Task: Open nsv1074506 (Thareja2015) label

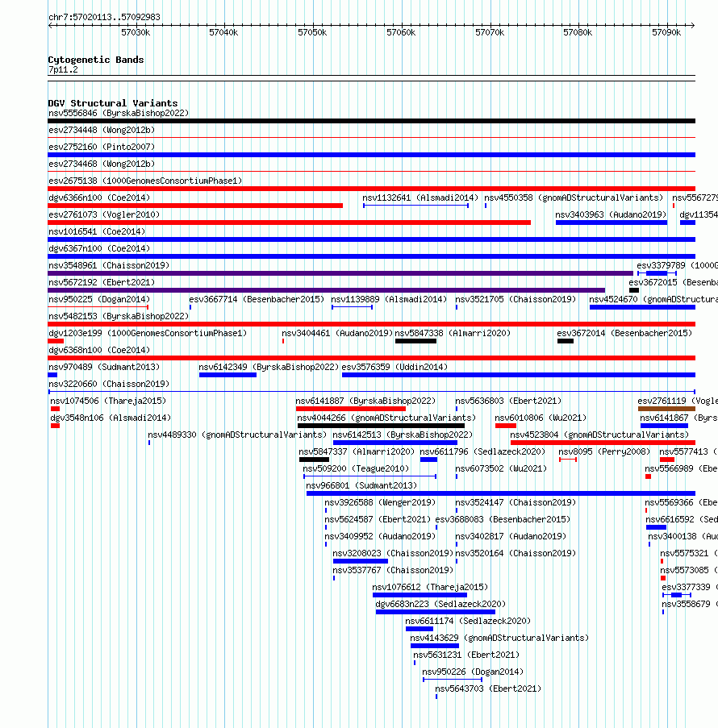Action: click(x=108, y=401)
